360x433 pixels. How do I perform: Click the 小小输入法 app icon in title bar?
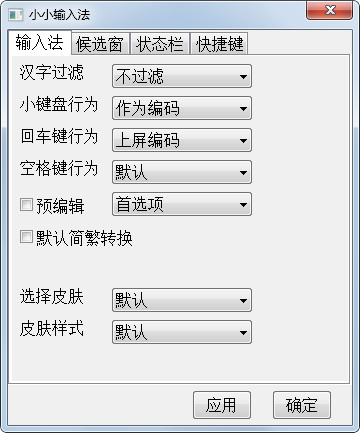[15, 15]
